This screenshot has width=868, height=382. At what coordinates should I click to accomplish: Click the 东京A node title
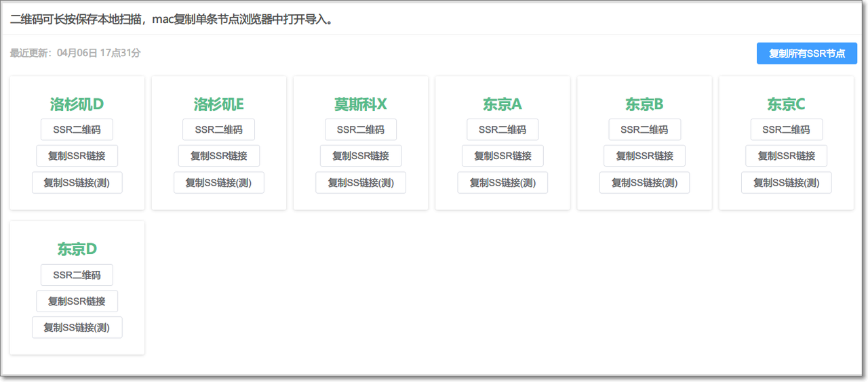click(x=502, y=104)
